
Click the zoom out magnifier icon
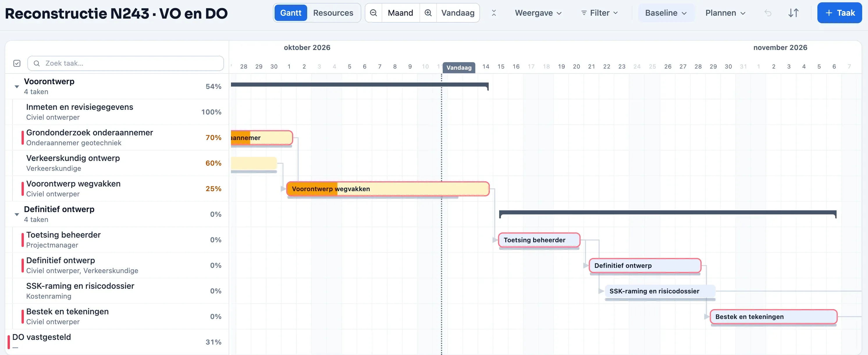pyautogui.click(x=373, y=13)
